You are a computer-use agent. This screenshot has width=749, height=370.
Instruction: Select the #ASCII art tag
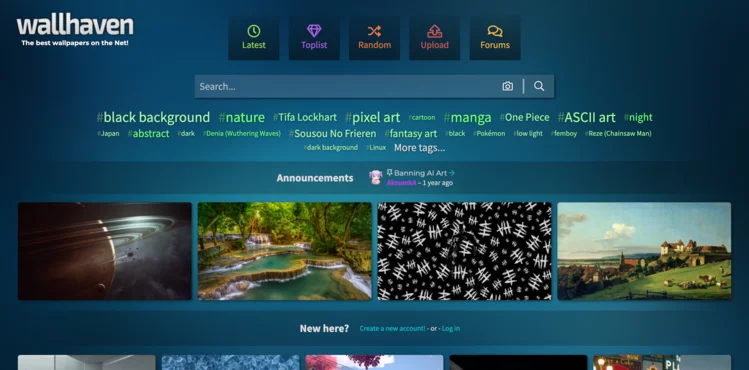587,117
